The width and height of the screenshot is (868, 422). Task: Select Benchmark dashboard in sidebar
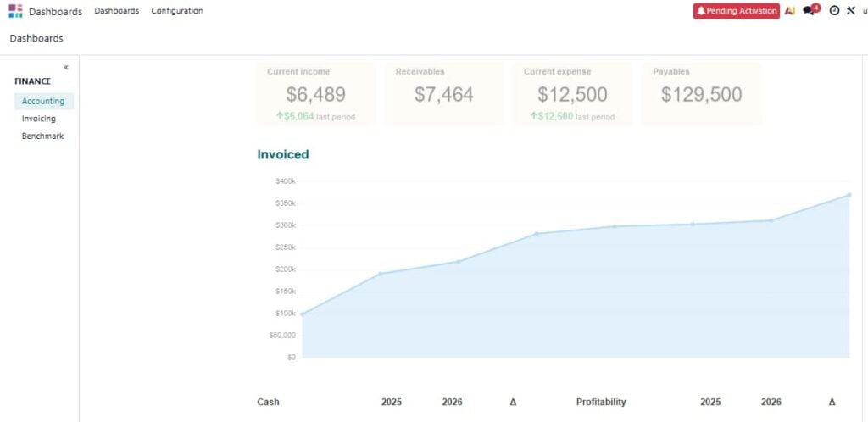tap(42, 136)
